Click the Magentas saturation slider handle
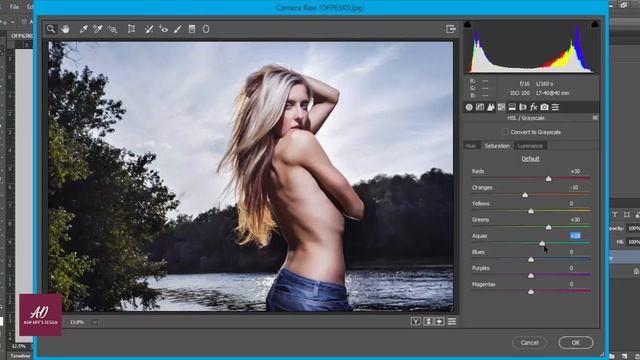Image resolution: width=640 pixels, height=360 pixels. pyautogui.click(x=531, y=291)
